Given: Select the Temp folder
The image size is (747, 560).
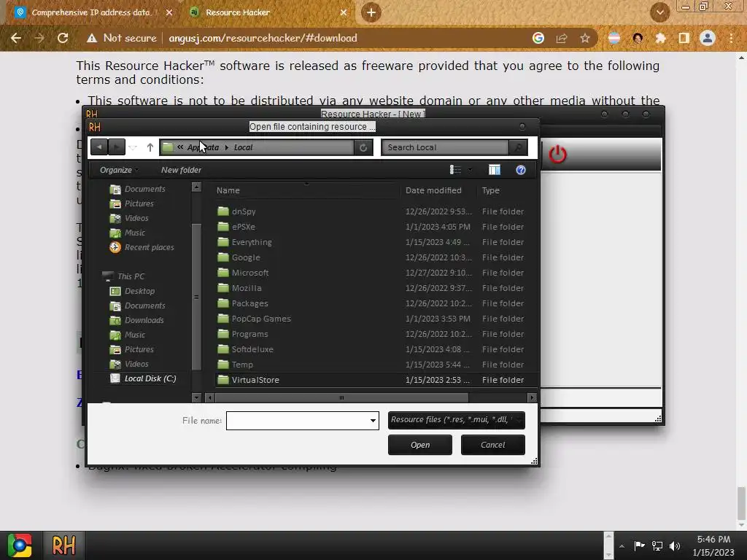Looking at the screenshot, I should (x=235, y=365).
